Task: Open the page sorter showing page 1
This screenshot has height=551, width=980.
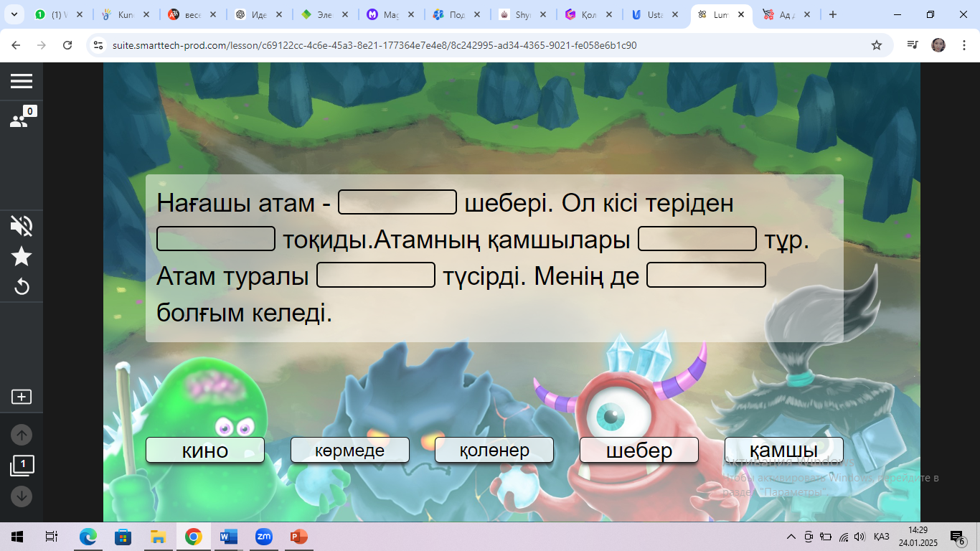Action: pos(22,466)
